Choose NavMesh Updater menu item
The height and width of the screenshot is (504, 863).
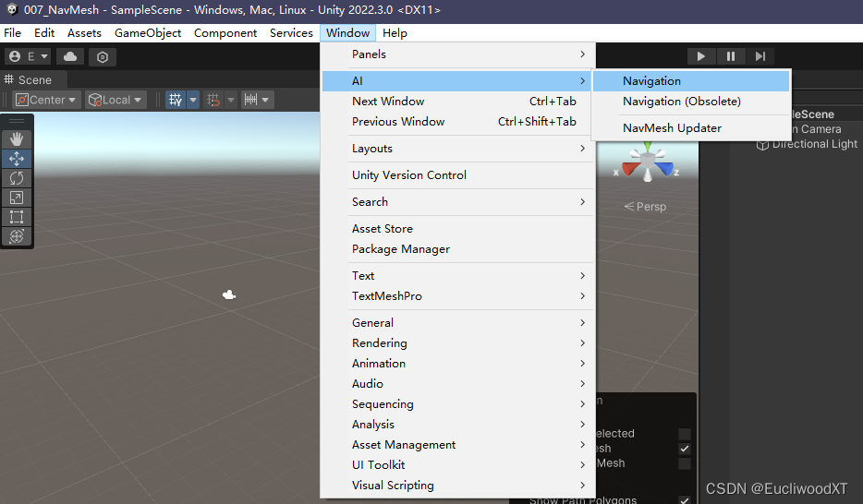pos(691,128)
